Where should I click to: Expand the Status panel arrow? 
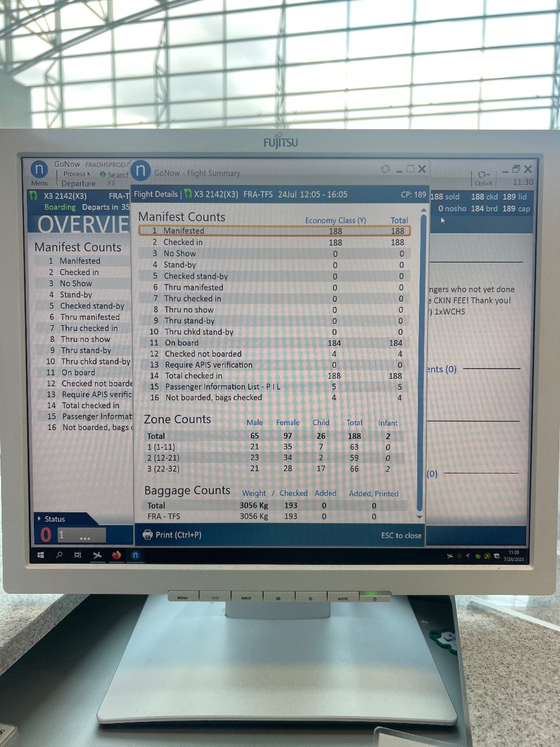click(39, 518)
